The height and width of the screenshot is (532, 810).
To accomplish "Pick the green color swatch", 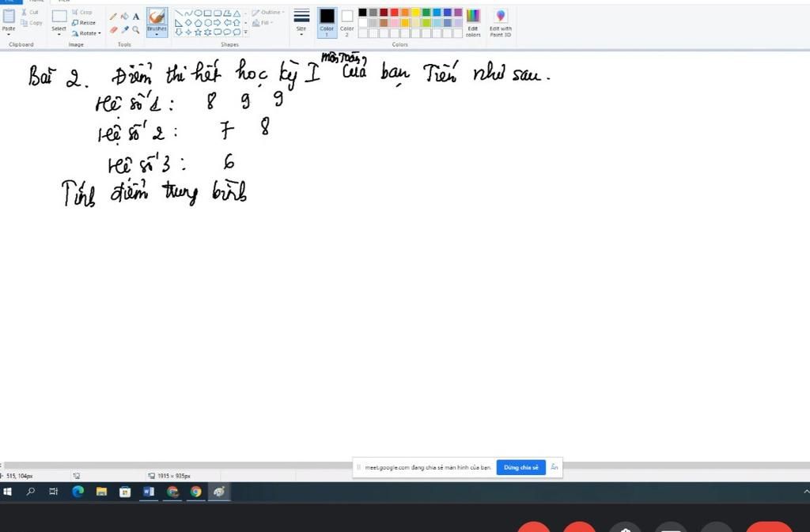I will pyautogui.click(x=426, y=13).
